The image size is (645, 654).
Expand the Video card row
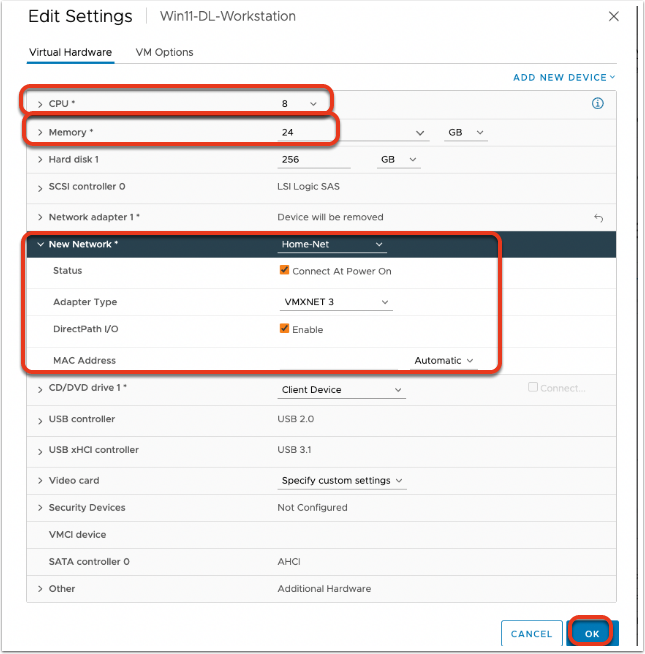(40, 481)
